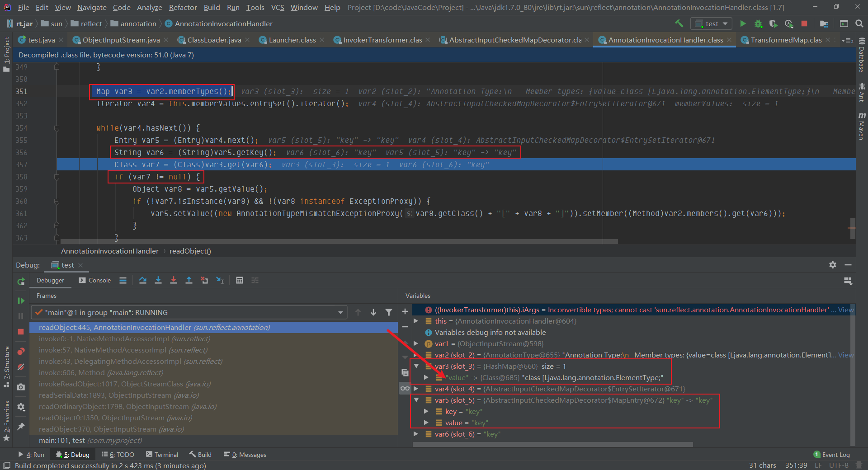Run the 'test' configuration
The height and width of the screenshot is (470, 868).
[743, 23]
